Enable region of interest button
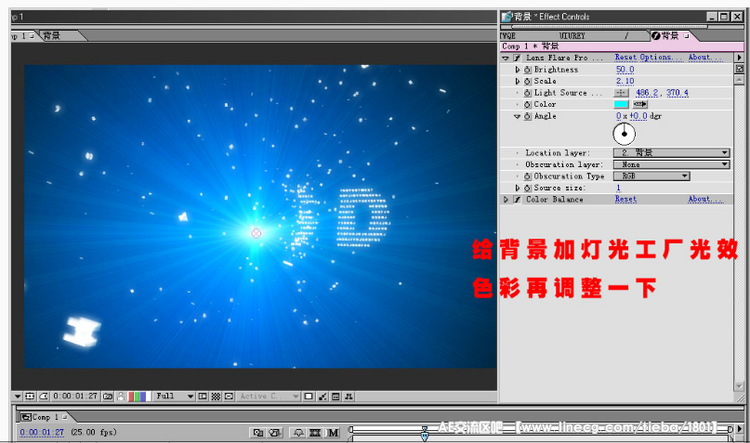 [202, 396]
